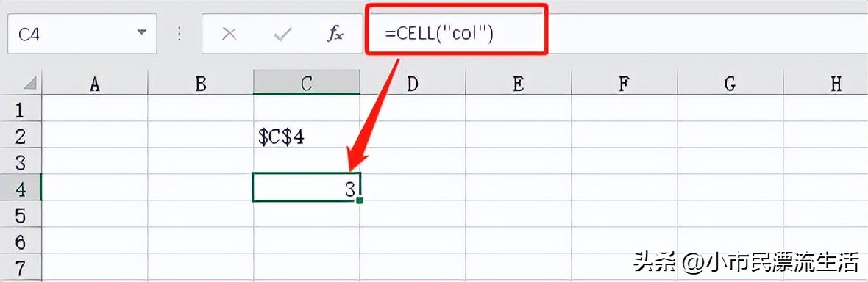Select column A header

(95, 84)
